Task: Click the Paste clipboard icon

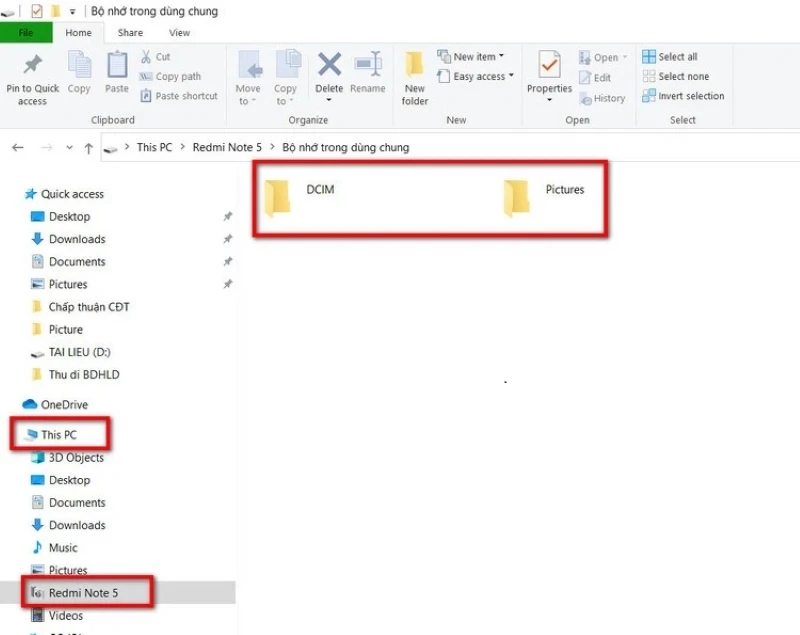Action: [x=117, y=66]
